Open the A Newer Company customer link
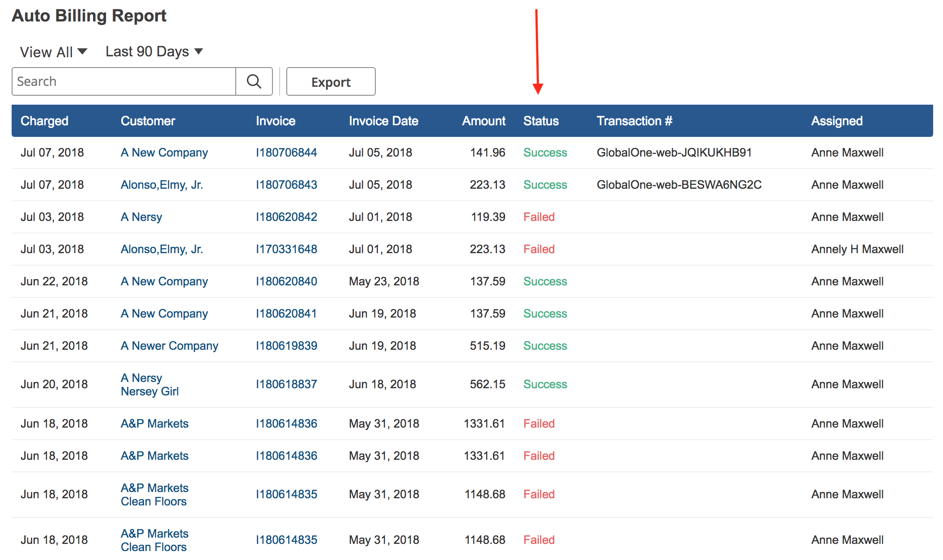The image size is (943, 560). click(x=169, y=346)
